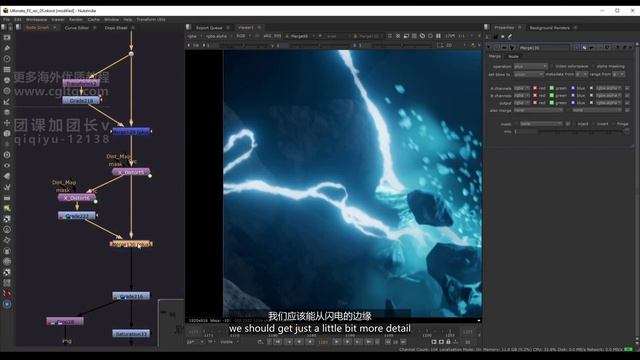The image size is (640, 360).
Task: Open the Merge nodes toolbar icon
Action: [7, 112]
